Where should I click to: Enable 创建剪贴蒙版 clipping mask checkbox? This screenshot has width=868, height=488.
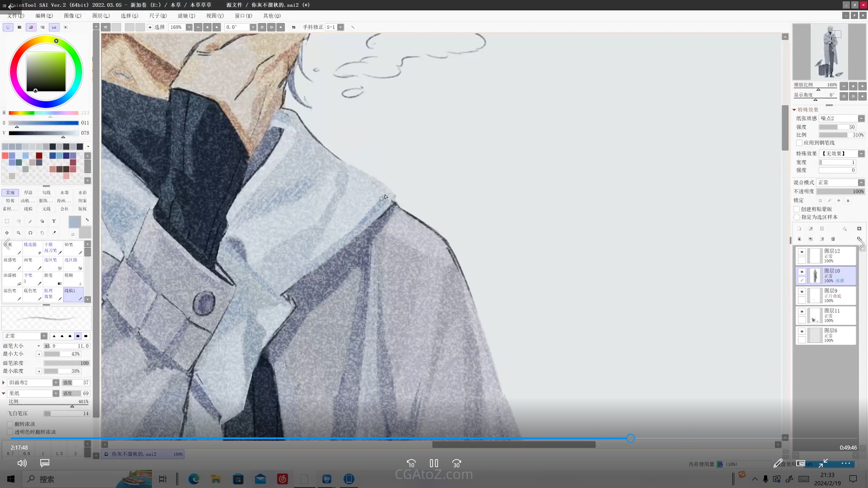tap(797, 209)
